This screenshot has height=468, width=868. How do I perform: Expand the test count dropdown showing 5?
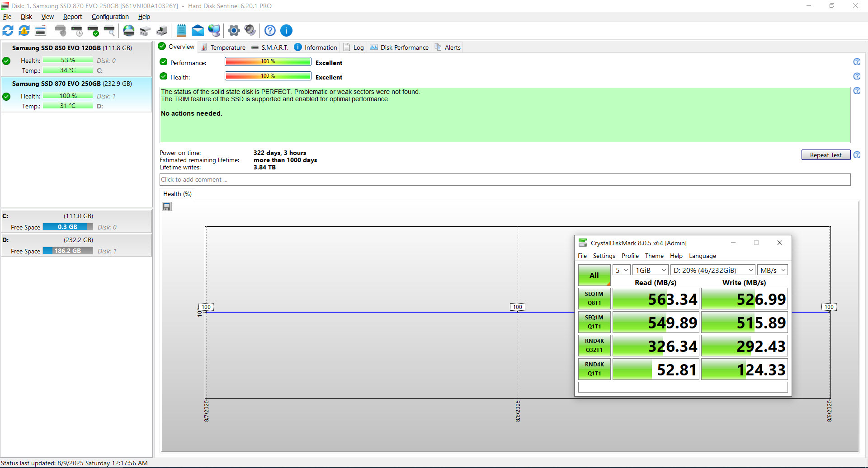pos(622,270)
